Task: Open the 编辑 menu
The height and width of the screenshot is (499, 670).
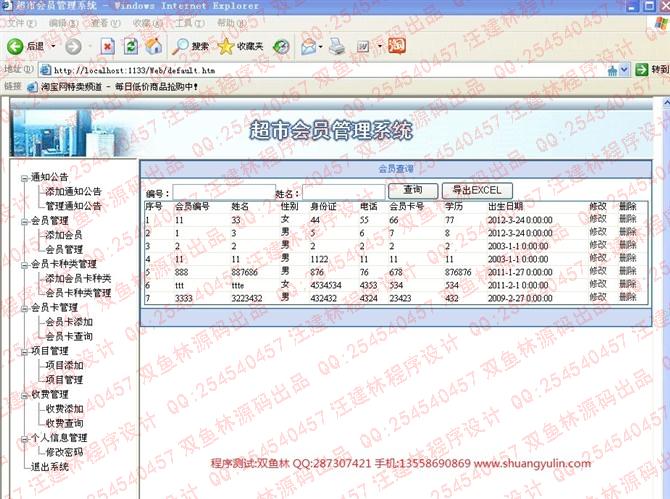Action: tap(63, 23)
